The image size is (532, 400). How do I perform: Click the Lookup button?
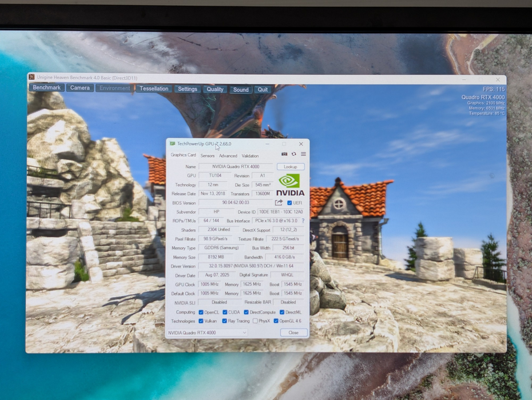[291, 167]
